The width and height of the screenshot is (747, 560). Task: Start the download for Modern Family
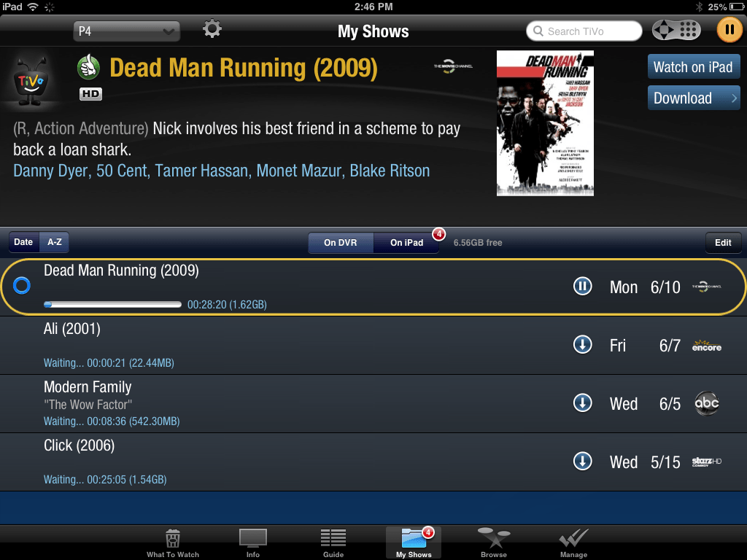[582, 403]
